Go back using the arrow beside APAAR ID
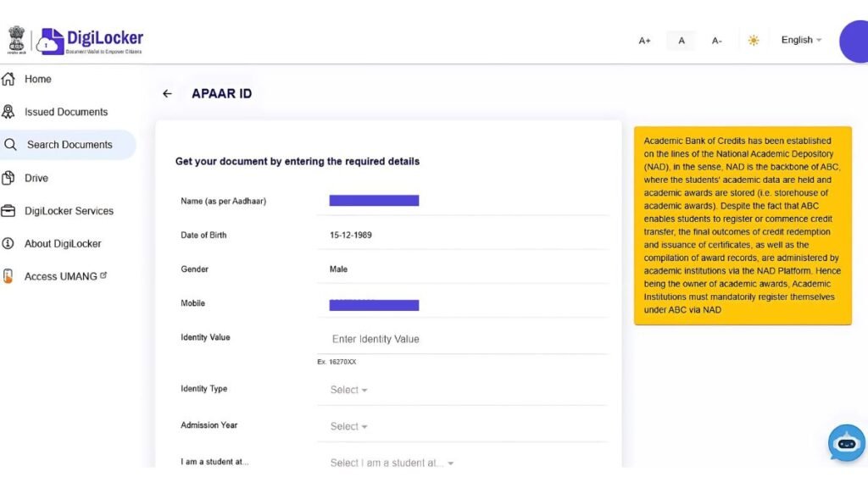The image size is (868, 488). coord(167,94)
